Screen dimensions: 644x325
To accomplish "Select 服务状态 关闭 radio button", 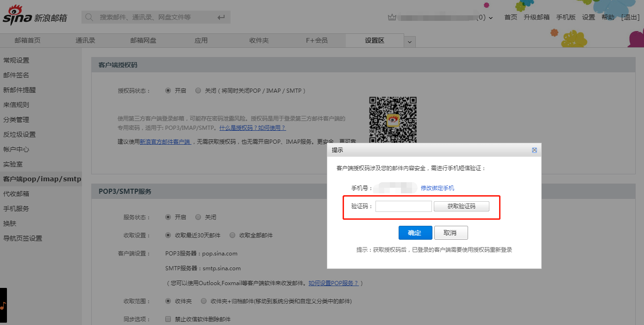I will [x=198, y=217].
